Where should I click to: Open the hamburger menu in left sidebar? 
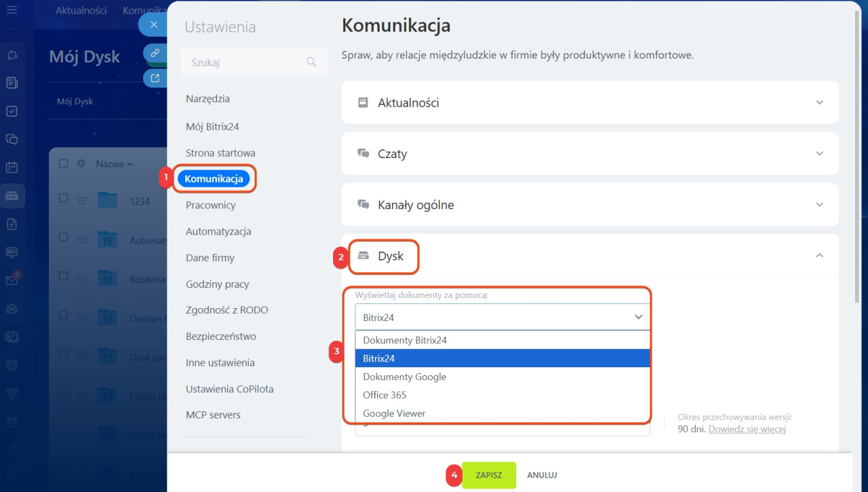click(x=12, y=10)
